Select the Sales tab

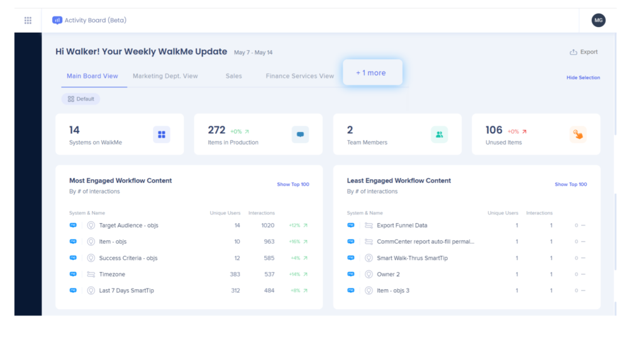(x=234, y=76)
